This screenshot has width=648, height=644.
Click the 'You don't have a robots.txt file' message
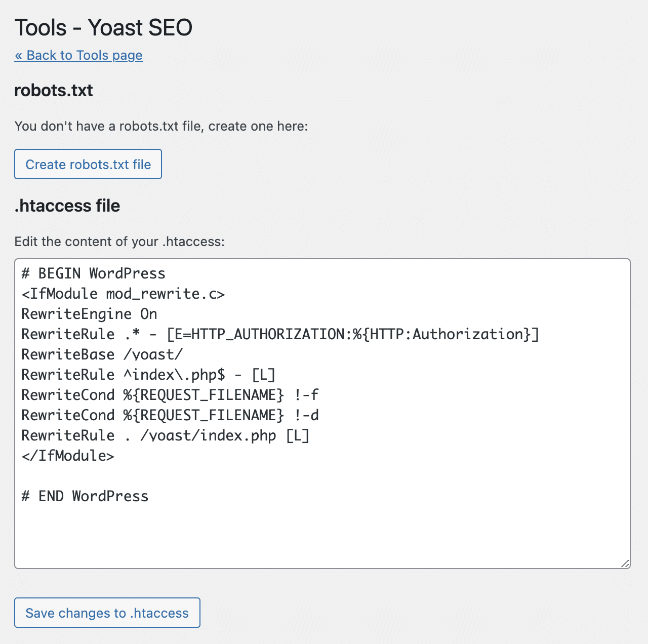(161, 126)
